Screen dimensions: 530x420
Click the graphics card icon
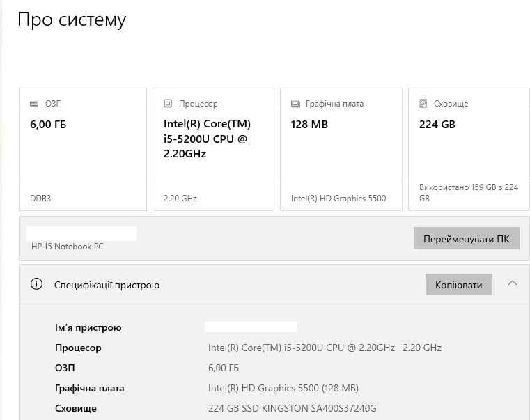295,104
